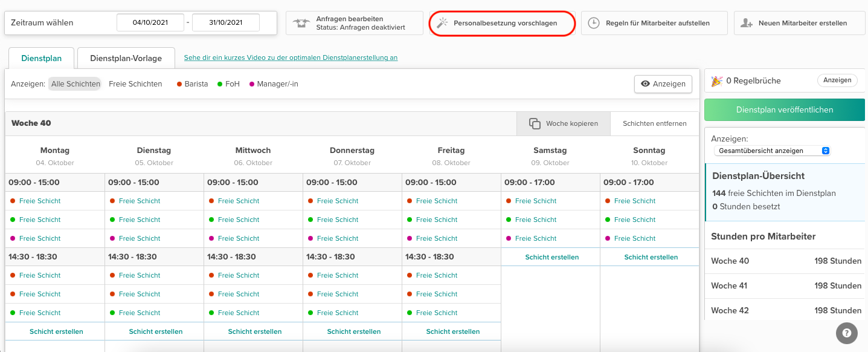Click Schicht erstellen under Sonntag
This screenshot has height=352, width=868.
(651, 257)
